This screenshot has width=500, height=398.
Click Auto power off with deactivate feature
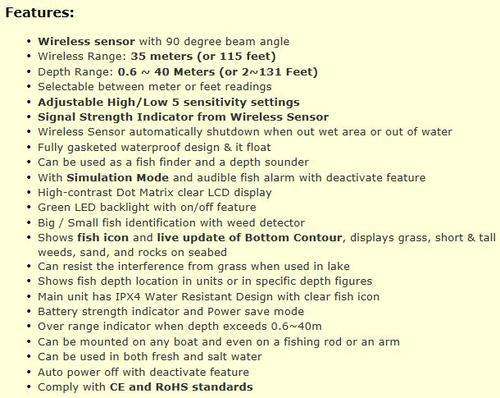tap(143, 372)
